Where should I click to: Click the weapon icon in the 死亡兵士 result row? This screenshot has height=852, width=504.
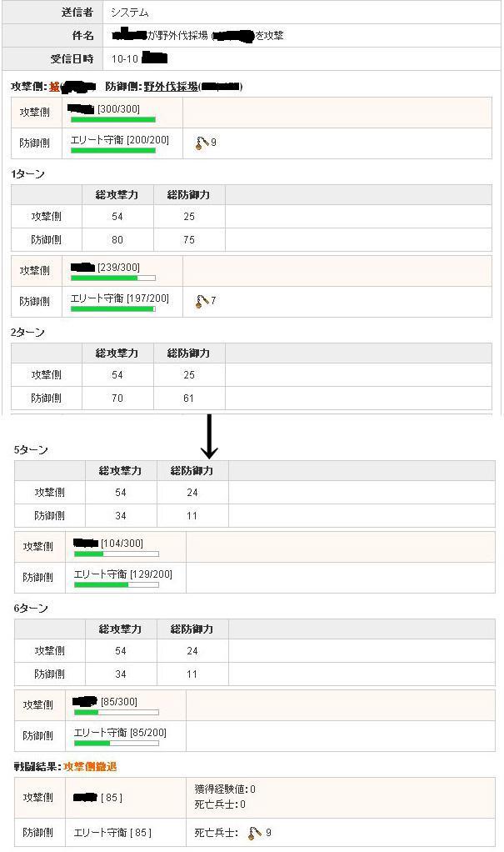256,832
